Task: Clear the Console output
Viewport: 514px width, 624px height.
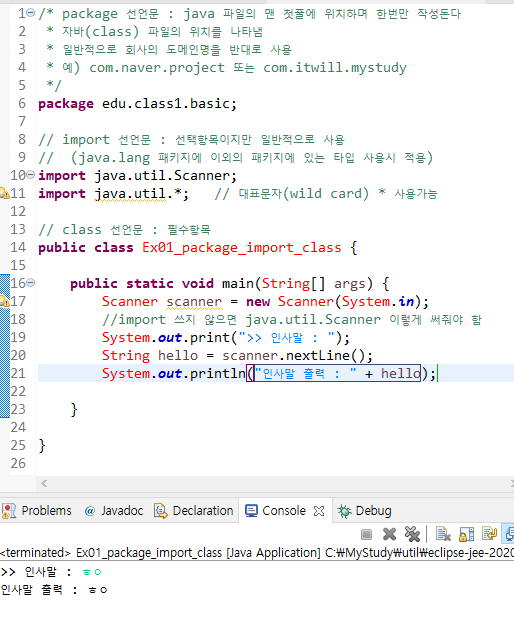Action: click(x=443, y=534)
